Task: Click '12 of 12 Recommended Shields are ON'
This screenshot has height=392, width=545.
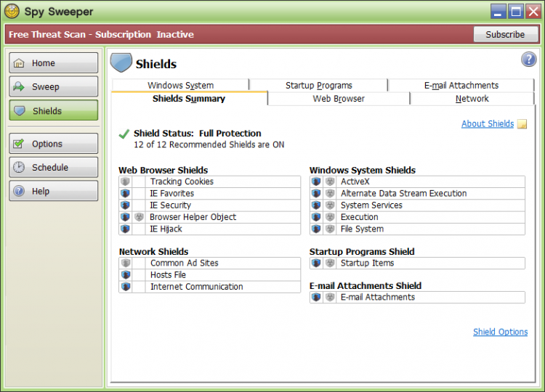Action: coord(209,144)
